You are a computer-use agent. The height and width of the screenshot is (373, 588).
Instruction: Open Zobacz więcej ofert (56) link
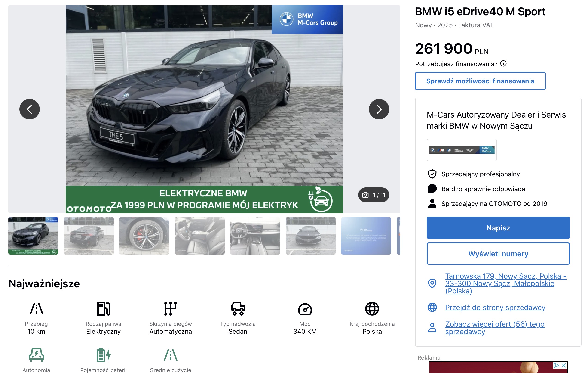coord(494,328)
